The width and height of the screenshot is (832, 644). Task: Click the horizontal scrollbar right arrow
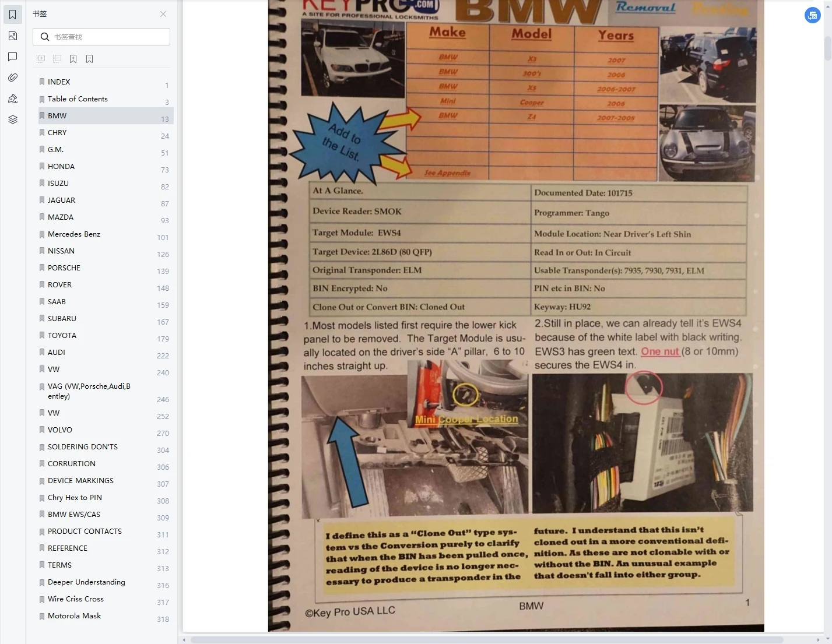pos(818,640)
